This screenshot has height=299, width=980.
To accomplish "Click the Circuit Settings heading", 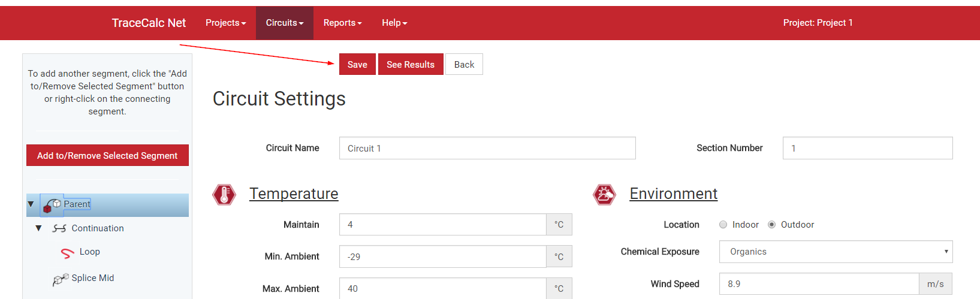I will [279, 99].
